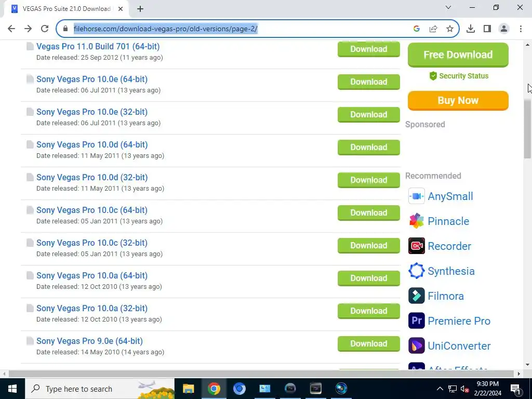Toggle Chrome side panel icon
The width and height of the screenshot is (532, 399).
coord(487,29)
